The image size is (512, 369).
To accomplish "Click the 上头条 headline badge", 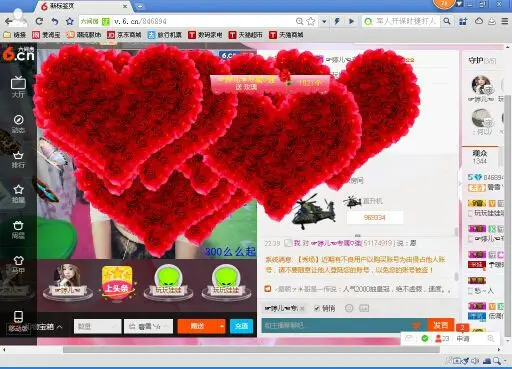I will click(x=117, y=283).
